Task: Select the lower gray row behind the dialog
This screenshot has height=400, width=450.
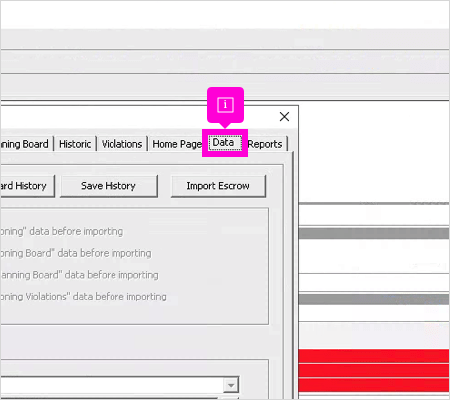Action: (x=374, y=299)
